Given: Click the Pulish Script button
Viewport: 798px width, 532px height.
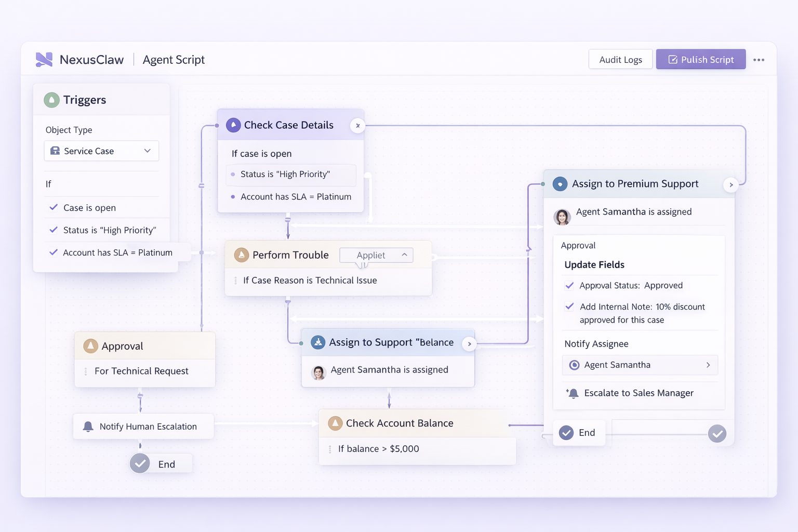Looking at the screenshot, I should click(x=700, y=59).
